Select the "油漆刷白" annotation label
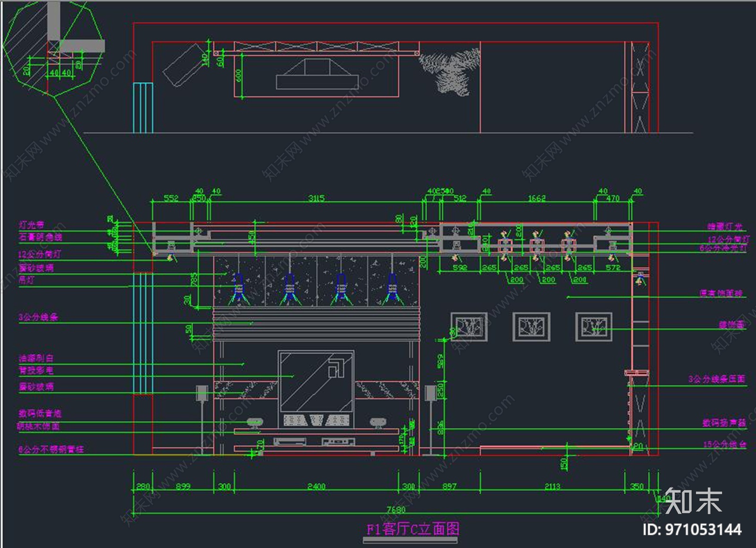The image size is (756, 548). pyautogui.click(x=36, y=358)
